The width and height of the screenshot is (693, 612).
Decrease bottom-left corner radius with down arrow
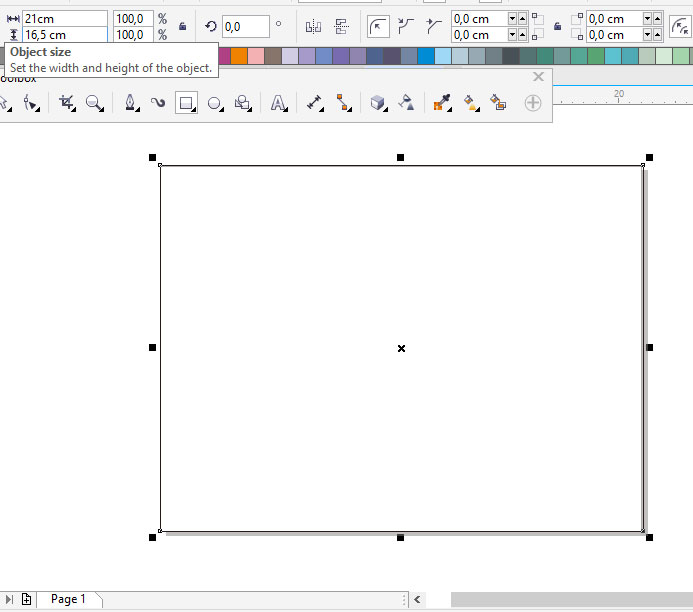pyautogui.click(x=512, y=34)
